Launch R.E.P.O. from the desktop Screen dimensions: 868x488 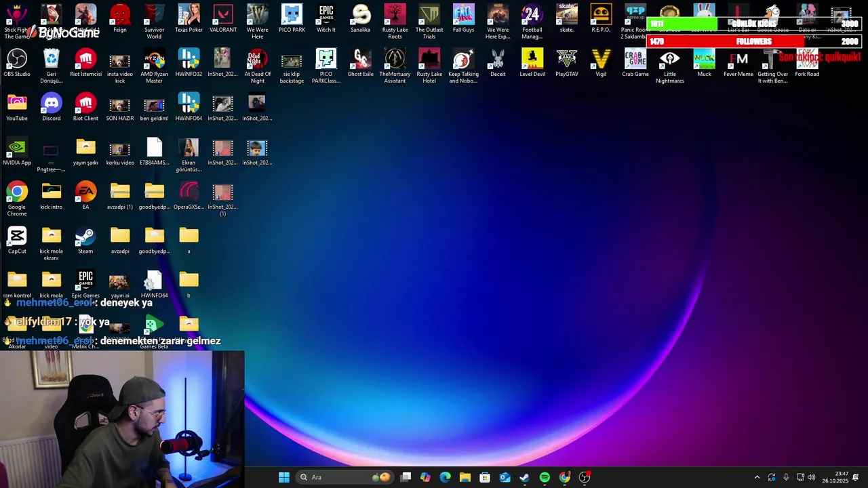[601, 19]
